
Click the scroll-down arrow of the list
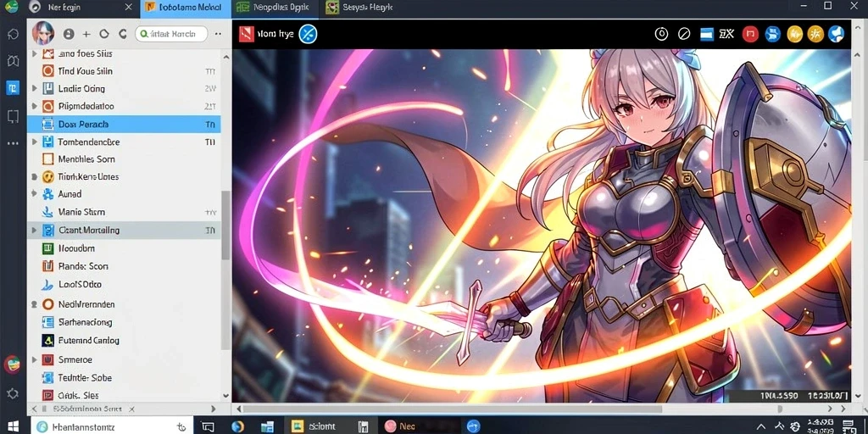click(x=225, y=396)
